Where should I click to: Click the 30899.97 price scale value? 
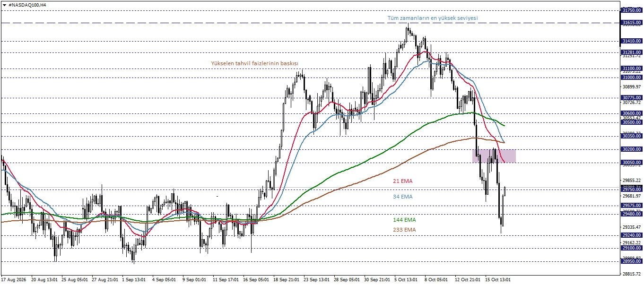(632, 87)
